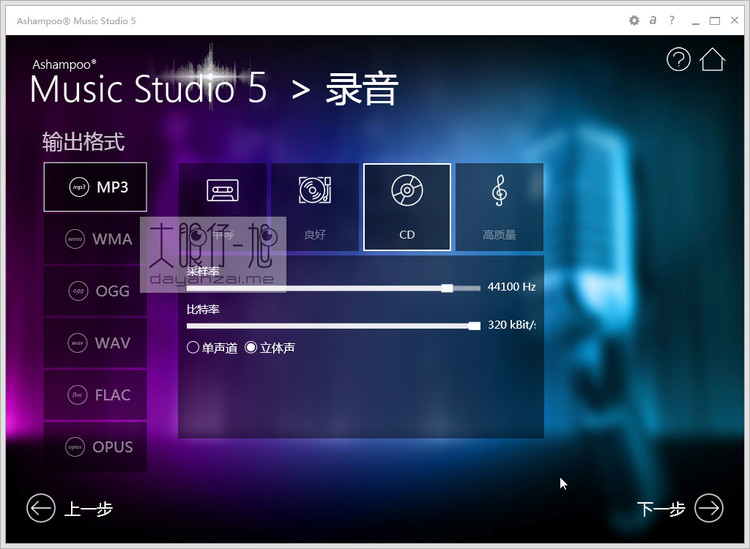Click the 输出格式 heading
The image size is (750, 549).
[x=83, y=142]
